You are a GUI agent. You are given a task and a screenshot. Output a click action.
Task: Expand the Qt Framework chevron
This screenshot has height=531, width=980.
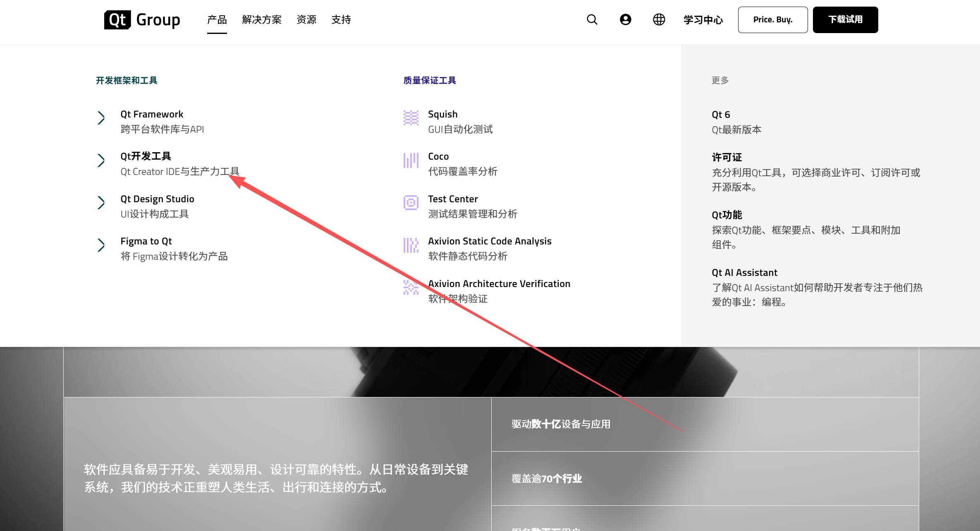101,118
